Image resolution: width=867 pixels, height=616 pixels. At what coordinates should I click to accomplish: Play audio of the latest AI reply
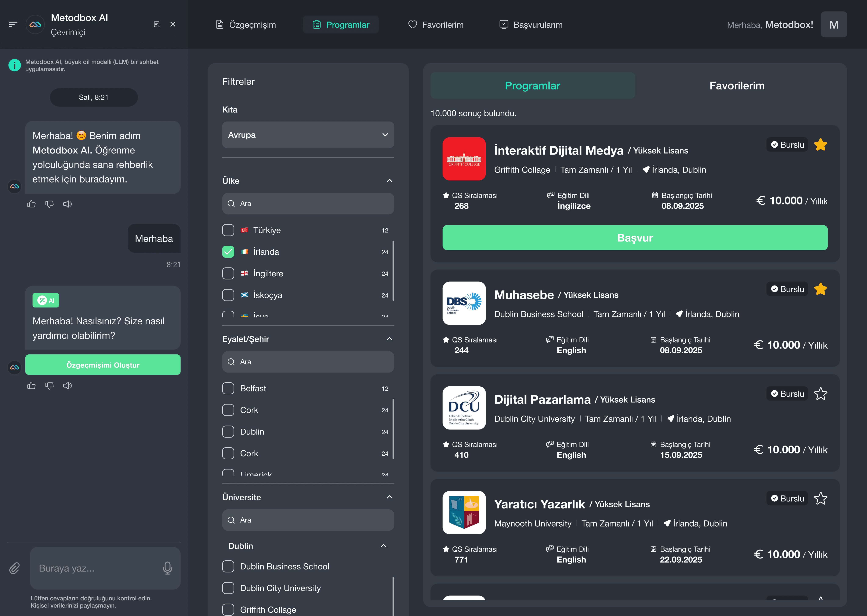[x=67, y=386]
